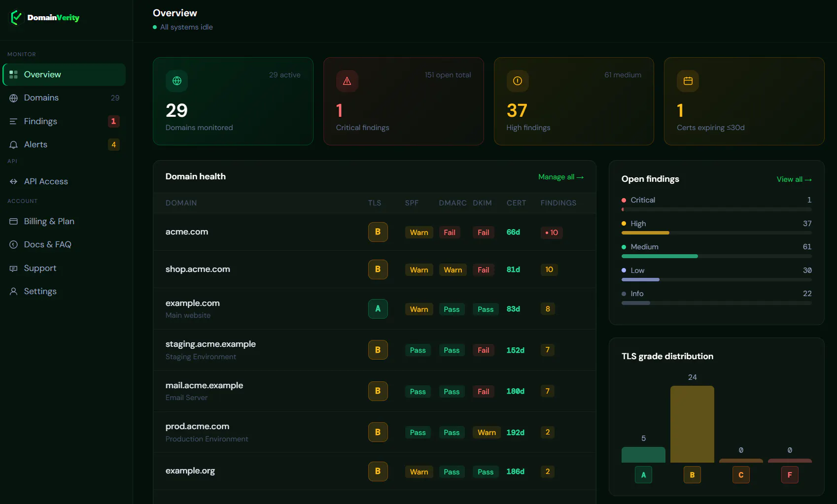Click the Manage all link

[x=561, y=177]
